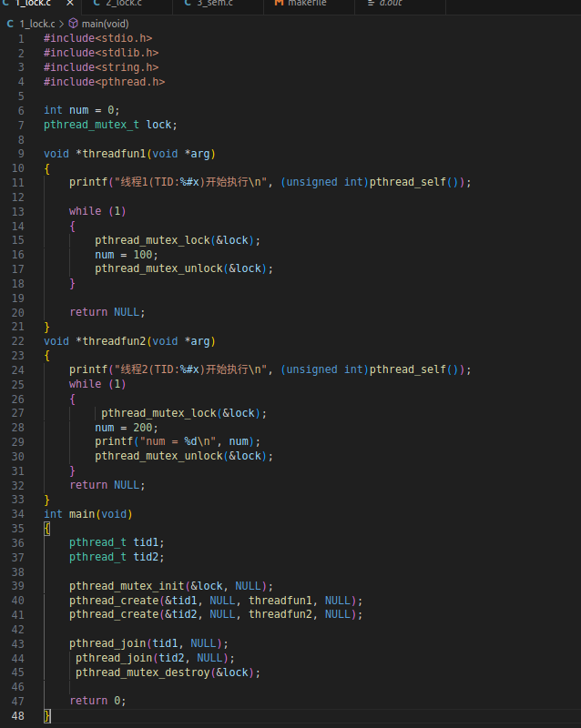The height and width of the screenshot is (728, 581).
Task: Select line number 6 in the gutter
Action: pos(21,110)
